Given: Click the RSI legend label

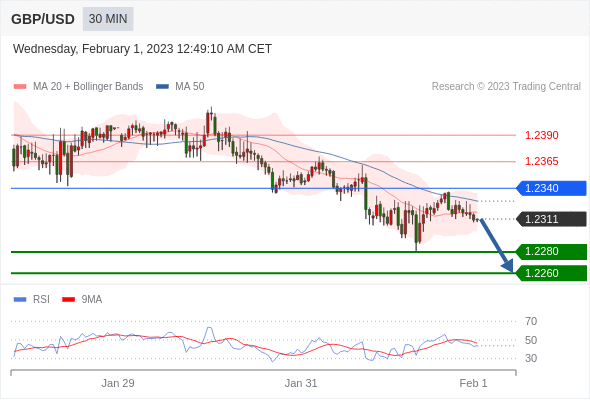Looking at the screenshot, I should pyautogui.click(x=41, y=300).
